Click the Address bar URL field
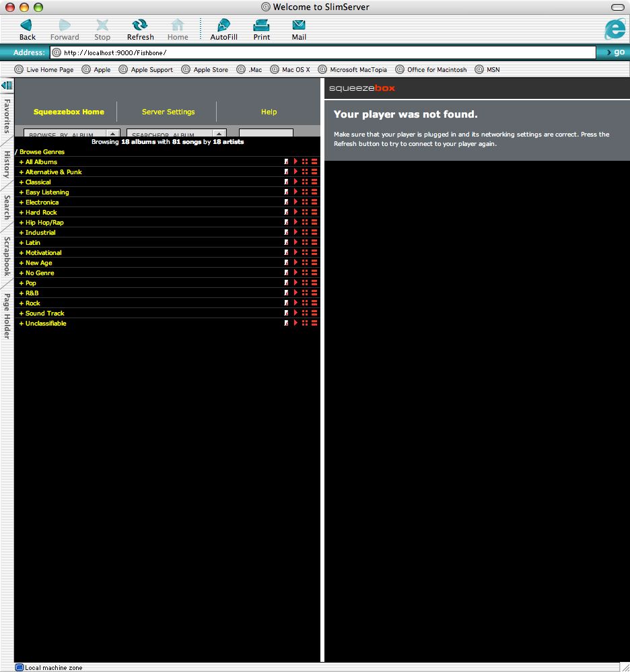This screenshot has height=672, width=630. (x=323, y=52)
